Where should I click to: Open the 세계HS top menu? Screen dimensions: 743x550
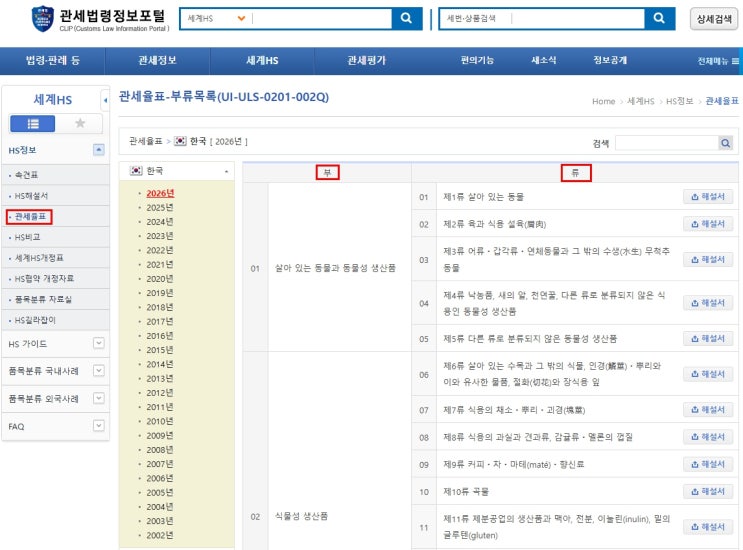(x=262, y=61)
